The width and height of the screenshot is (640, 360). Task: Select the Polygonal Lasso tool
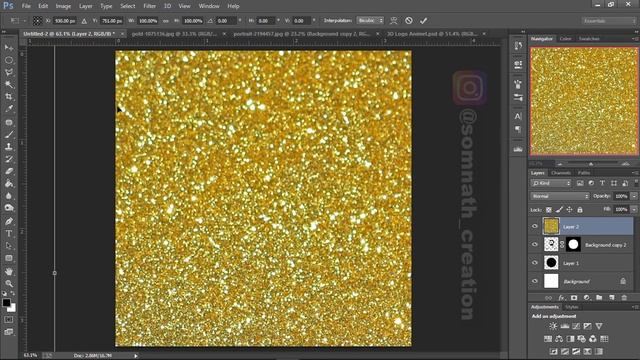click(x=9, y=72)
